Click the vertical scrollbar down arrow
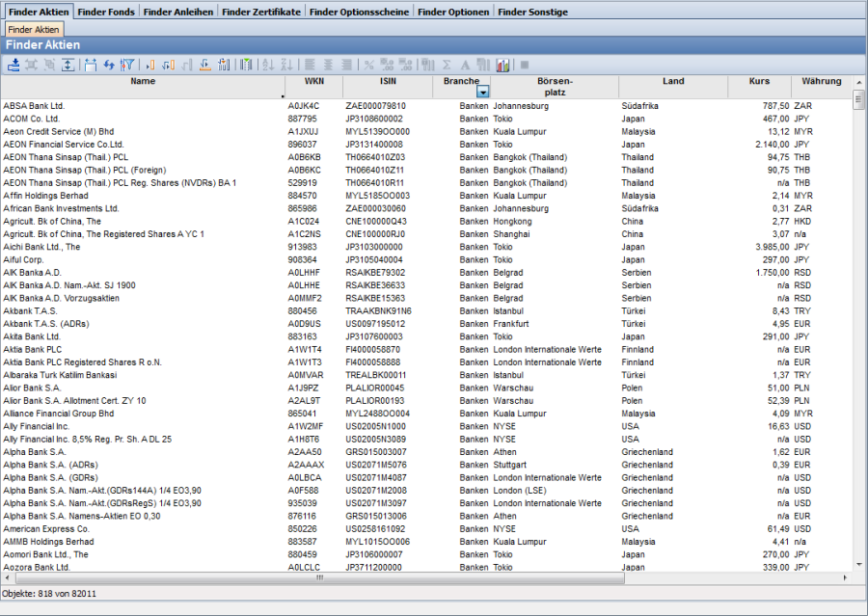This screenshot has width=868, height=616. (x=859, y=566)
